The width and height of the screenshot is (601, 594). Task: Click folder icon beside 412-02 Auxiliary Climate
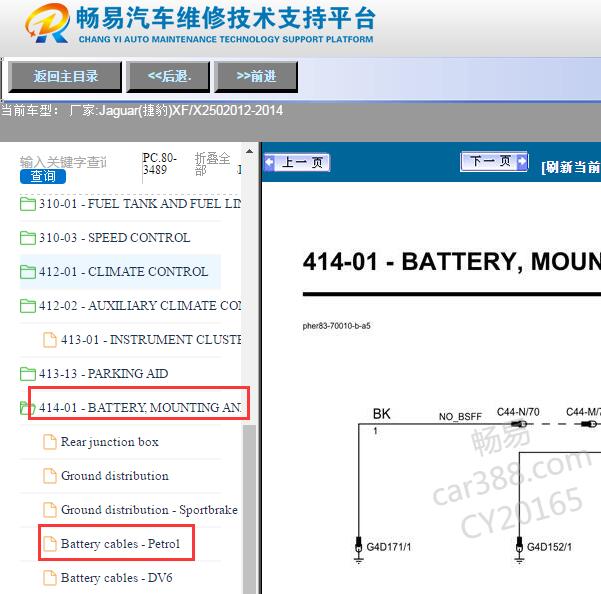[x=28, y=306]
